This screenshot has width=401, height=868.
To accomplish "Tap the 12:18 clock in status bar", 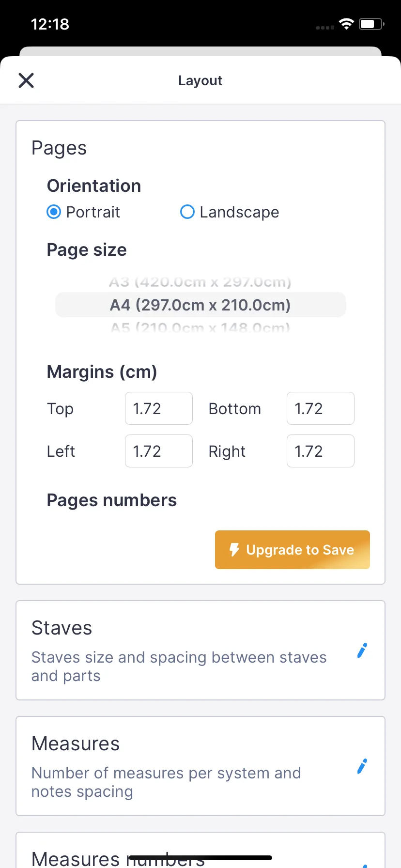I will coord(50,24).
